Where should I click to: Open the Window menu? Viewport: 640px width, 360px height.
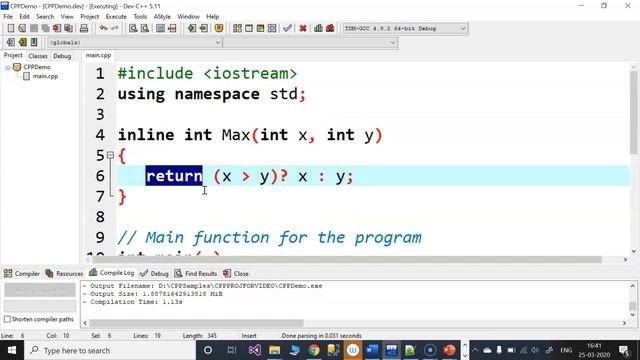tap(188, 17)
